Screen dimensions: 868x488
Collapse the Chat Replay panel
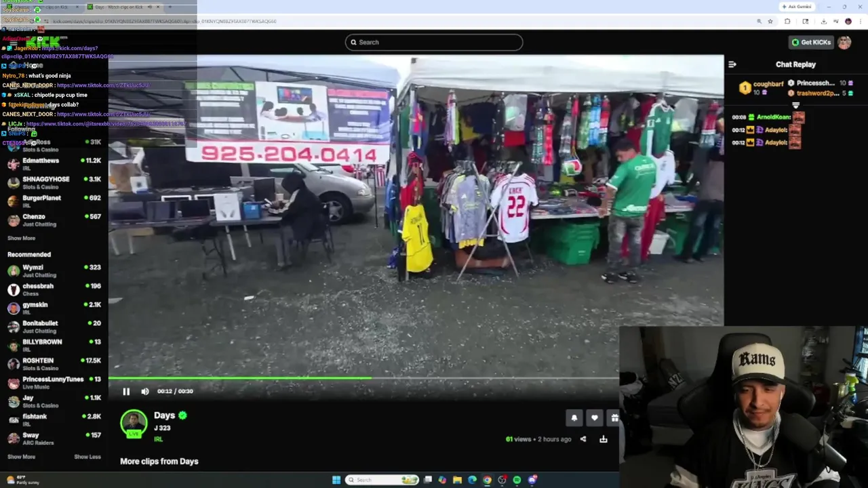pos(732,64)
